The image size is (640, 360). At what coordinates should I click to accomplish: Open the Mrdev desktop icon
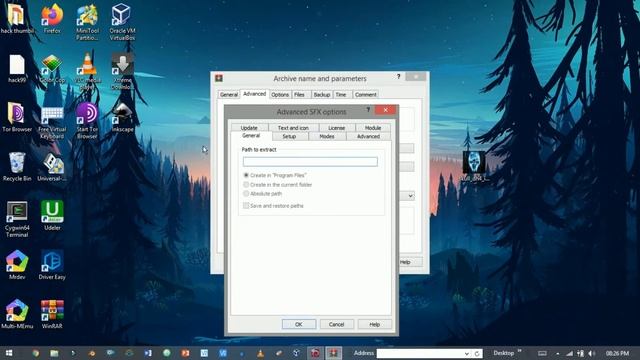17,265
